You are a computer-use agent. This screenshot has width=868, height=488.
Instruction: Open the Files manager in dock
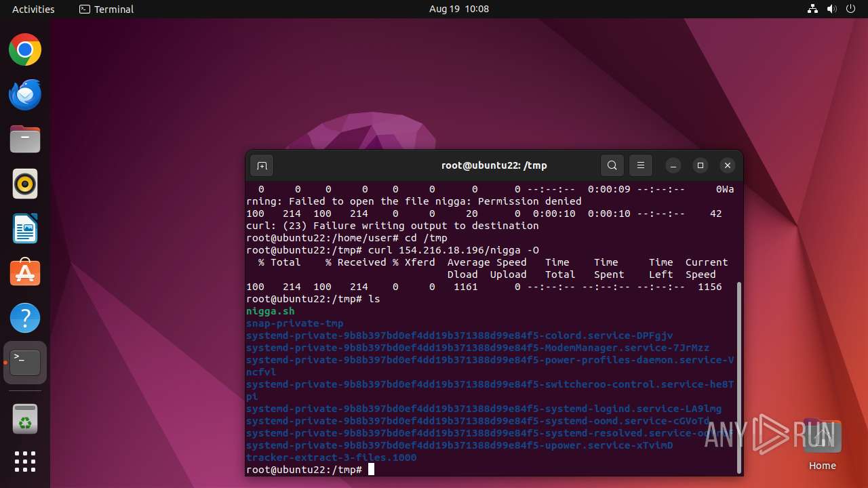(x=25, y=140)
